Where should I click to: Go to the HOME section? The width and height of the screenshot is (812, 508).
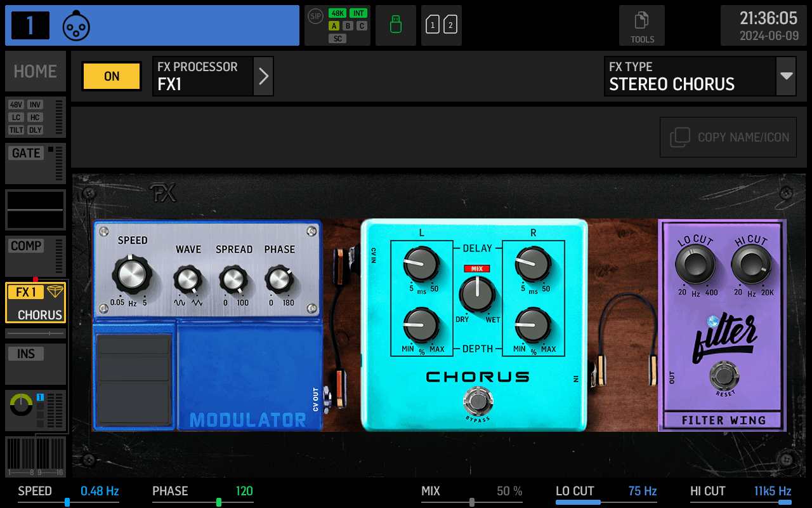pos(36,71)
